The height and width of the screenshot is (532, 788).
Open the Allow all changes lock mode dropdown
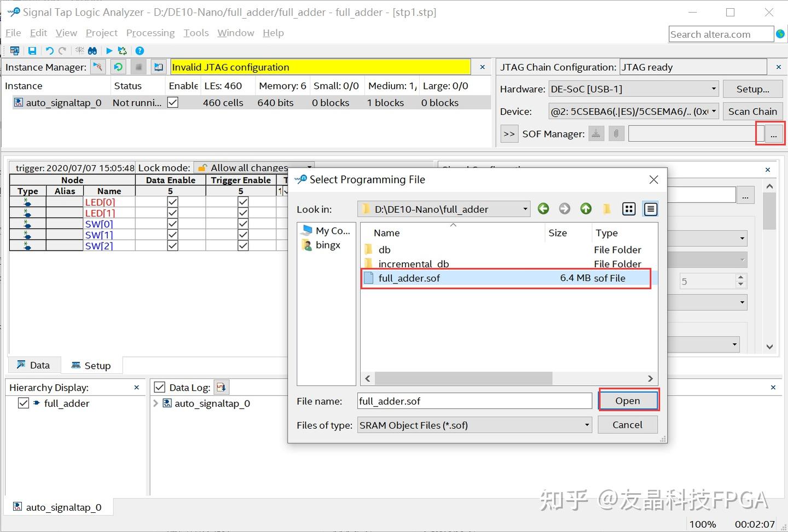(x=310, y=167)
